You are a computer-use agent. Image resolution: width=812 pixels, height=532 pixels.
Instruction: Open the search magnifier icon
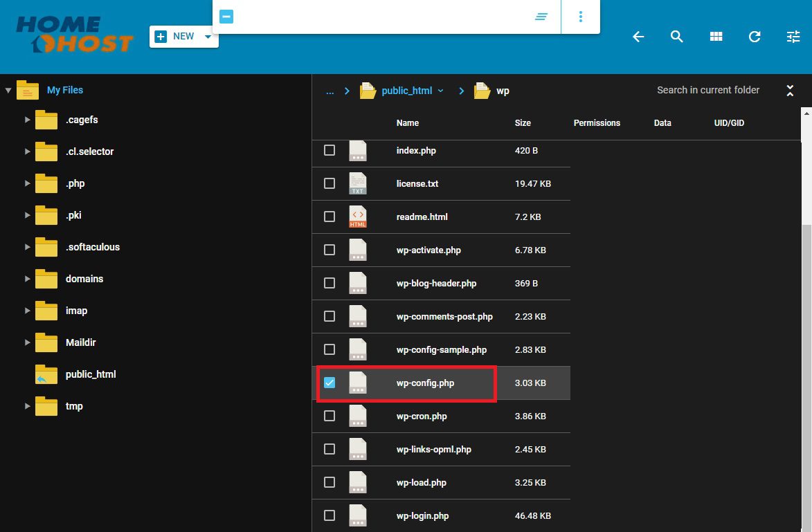[x=676, y=36]
